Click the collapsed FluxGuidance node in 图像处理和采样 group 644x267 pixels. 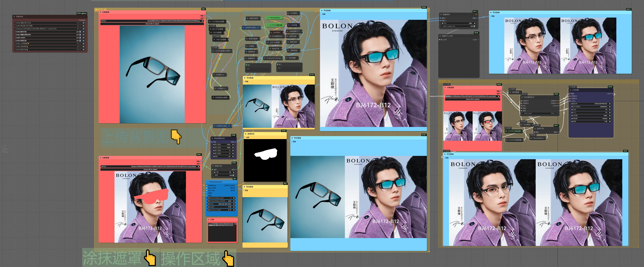tap(275, 18)
